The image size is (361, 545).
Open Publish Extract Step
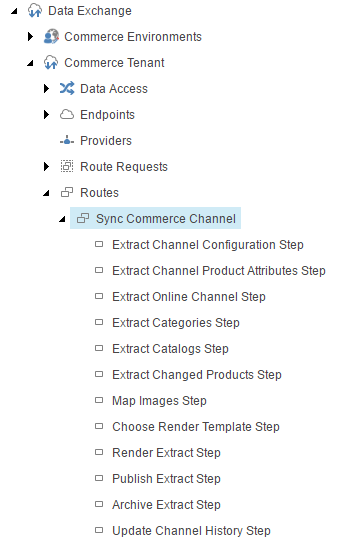[166, 479]
